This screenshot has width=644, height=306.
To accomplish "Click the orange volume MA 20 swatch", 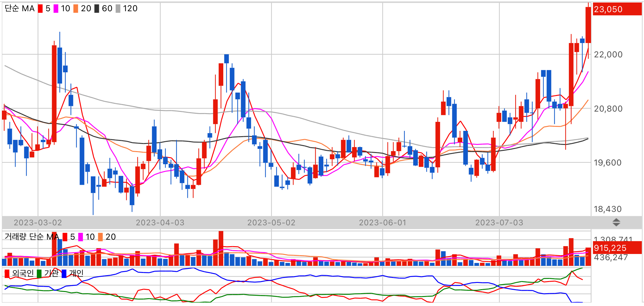I will tap(100, 237).
